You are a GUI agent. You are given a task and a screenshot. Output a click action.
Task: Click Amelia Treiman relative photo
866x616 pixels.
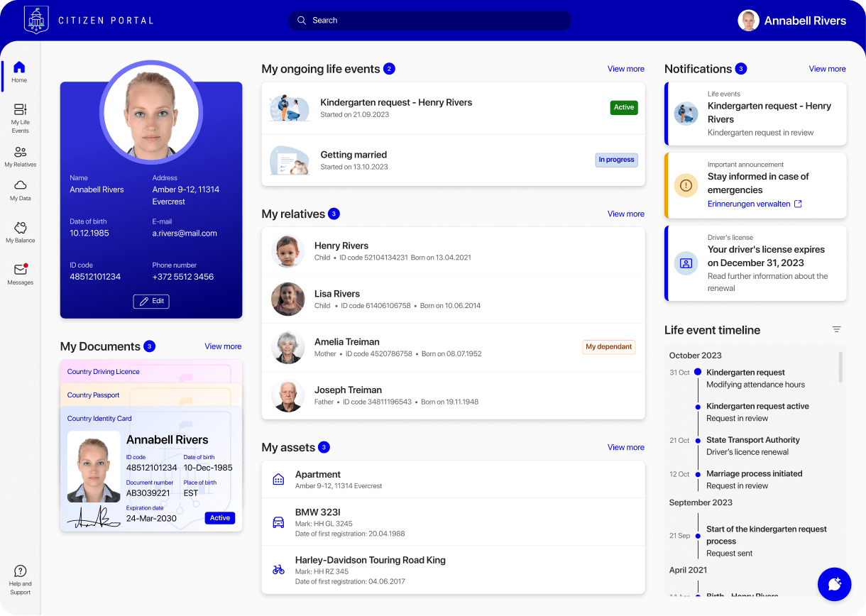(x=287, y=348)
